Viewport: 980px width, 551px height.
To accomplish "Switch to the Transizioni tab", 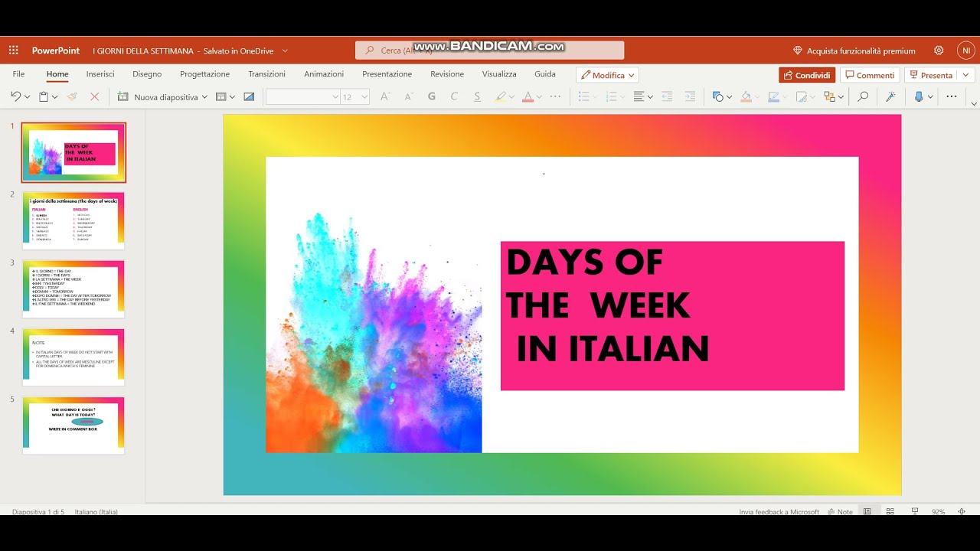I will coord(266,74).
